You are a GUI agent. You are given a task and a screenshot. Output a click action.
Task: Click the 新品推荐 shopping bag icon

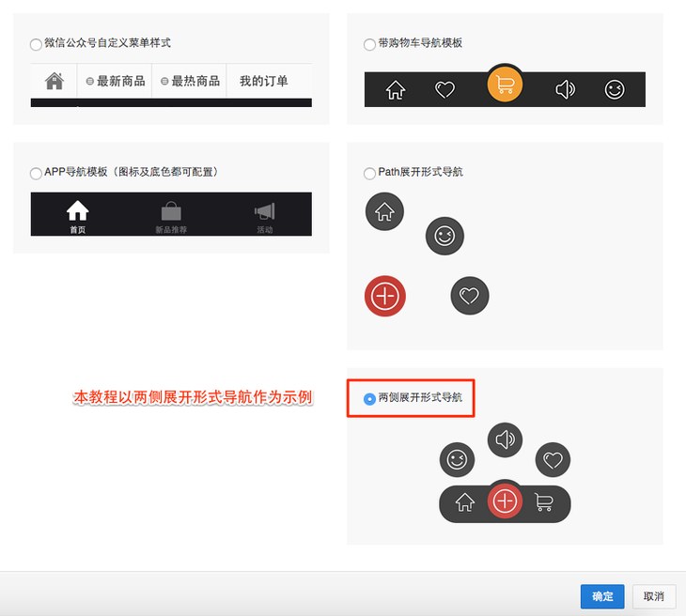pos(171,214)
